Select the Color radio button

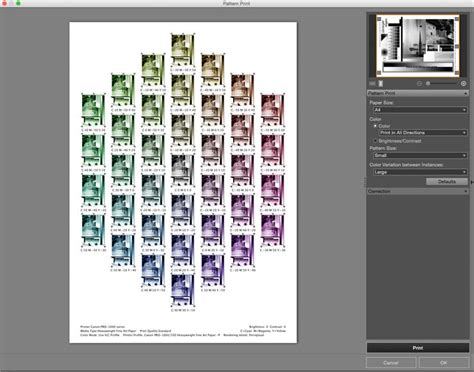pyautogui.click(x=375, y=126)
